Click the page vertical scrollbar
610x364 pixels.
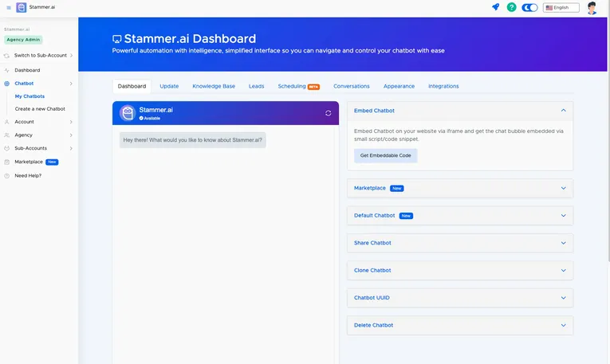tap(608, 131)
